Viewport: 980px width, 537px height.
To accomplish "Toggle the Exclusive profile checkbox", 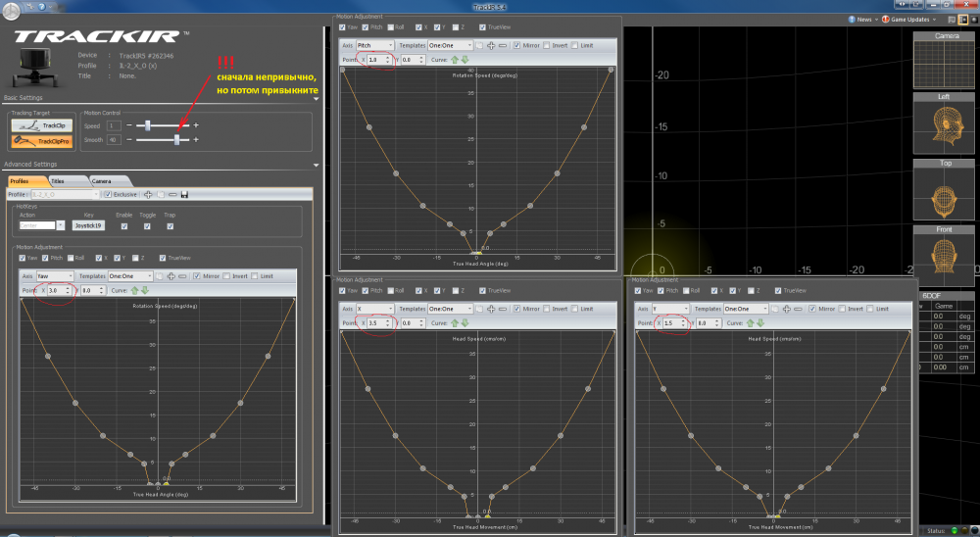I will [107, 194].
